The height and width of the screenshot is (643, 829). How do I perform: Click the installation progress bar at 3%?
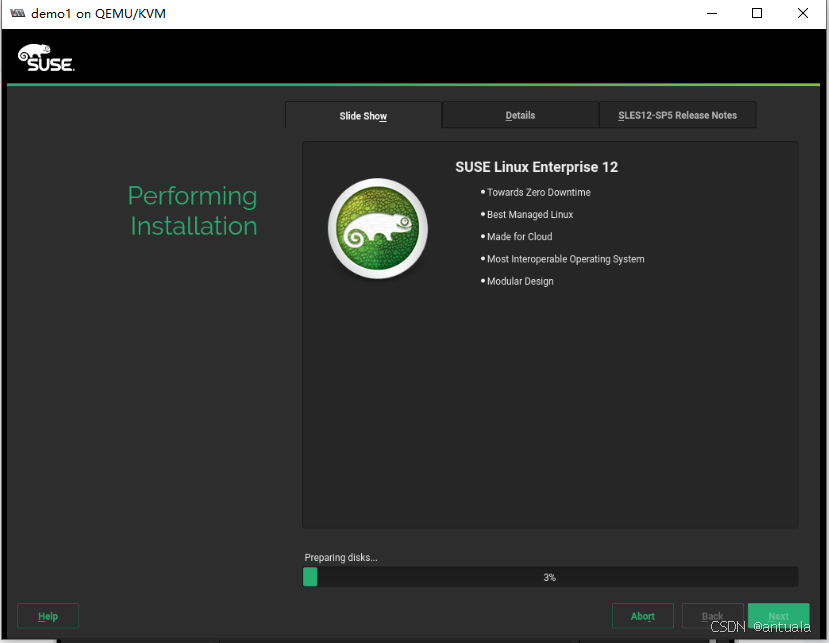coord(550,577)
